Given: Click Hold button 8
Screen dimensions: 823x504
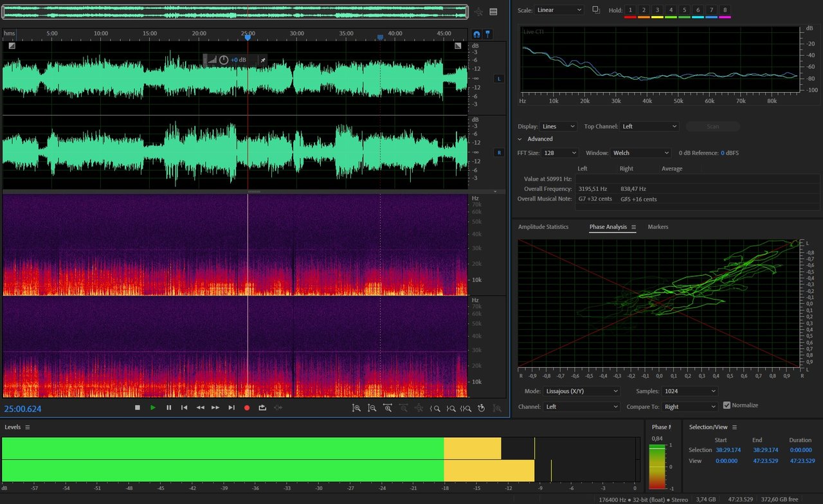Looking at the screenshot, I should tap(725, 10).
